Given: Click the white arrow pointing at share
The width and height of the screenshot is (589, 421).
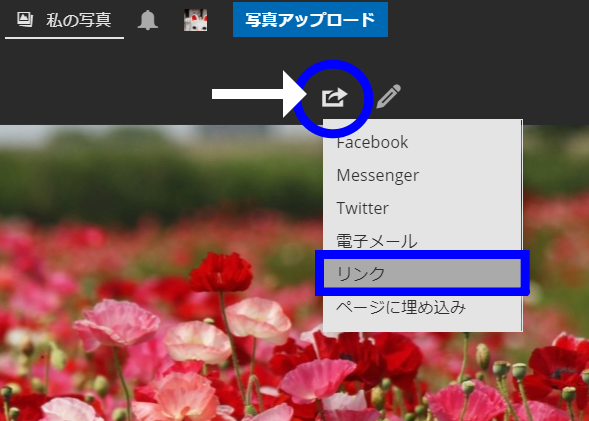Looking at the screenshot, I should [259, 94].
